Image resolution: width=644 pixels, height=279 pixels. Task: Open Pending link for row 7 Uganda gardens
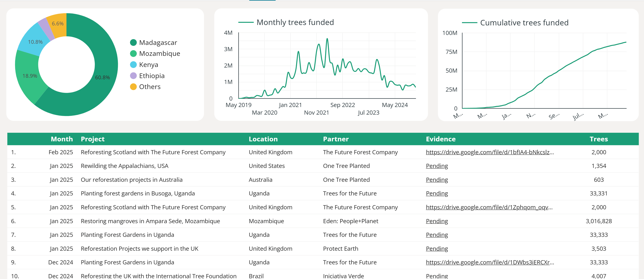click(437, 235)
